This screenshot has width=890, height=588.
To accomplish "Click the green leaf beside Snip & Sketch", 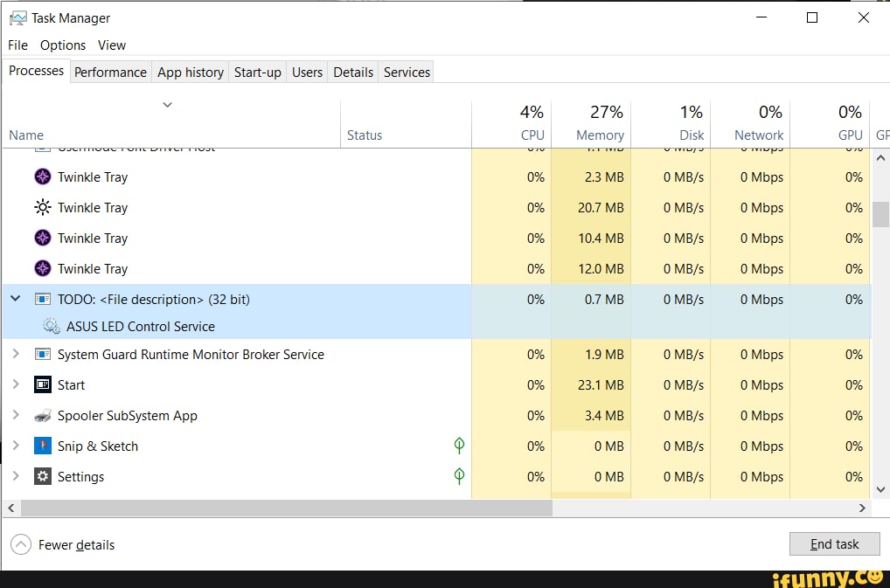I will 458,446.
